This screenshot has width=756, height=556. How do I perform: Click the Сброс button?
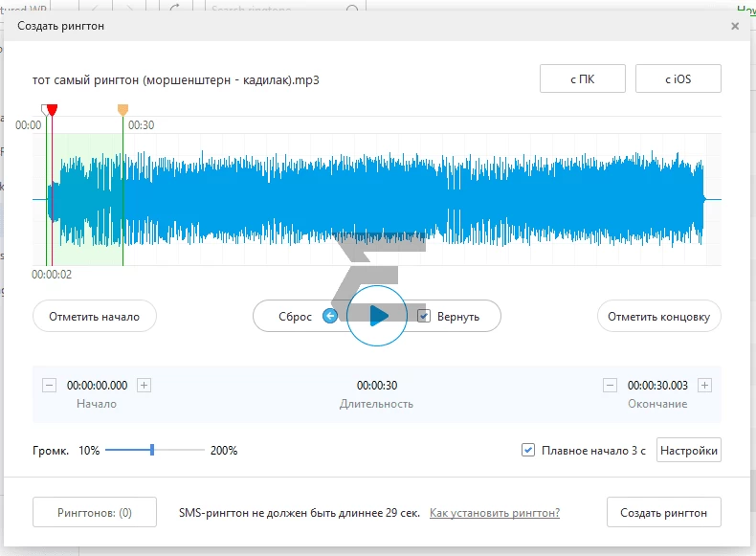(295, 317)
